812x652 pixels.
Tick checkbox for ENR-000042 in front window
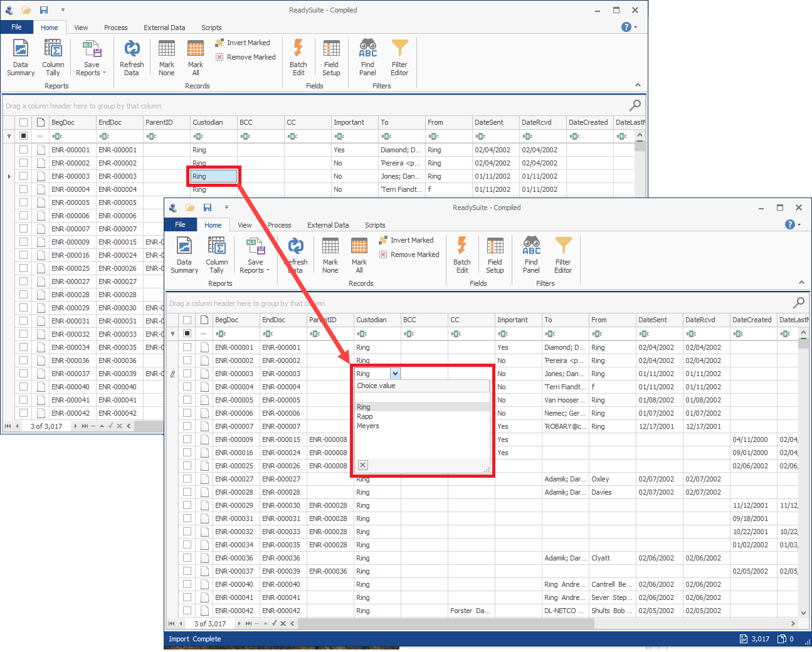tap(187, 610)
